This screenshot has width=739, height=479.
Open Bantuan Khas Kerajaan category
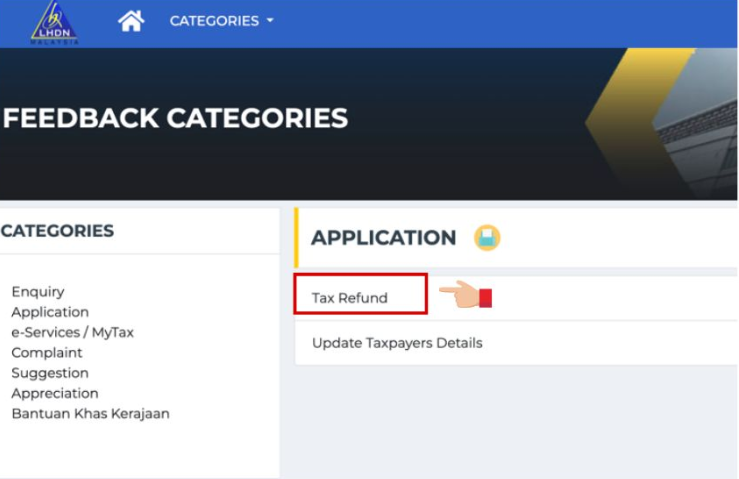[x=90, y=414]
